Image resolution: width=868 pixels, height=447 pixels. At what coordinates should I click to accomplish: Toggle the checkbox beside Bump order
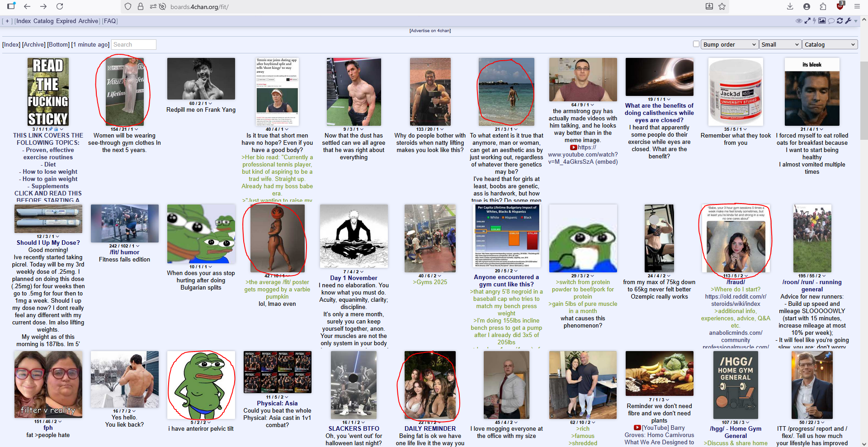click(x=696, y=44)
